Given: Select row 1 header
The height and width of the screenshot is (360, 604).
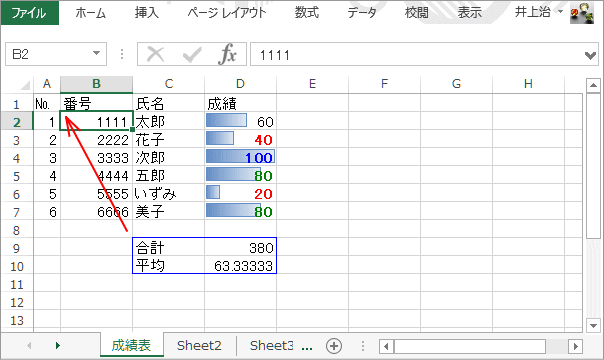Looking at the screenshot, I should 17,104.
